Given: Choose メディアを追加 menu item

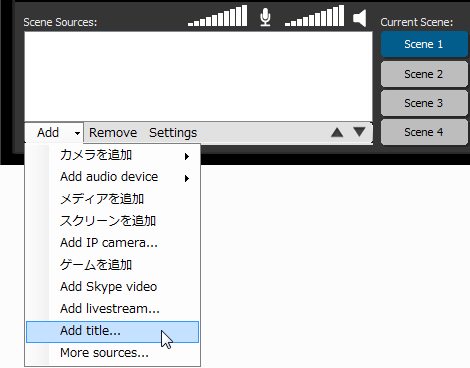Looking at the screenshot, I should 113,199.
